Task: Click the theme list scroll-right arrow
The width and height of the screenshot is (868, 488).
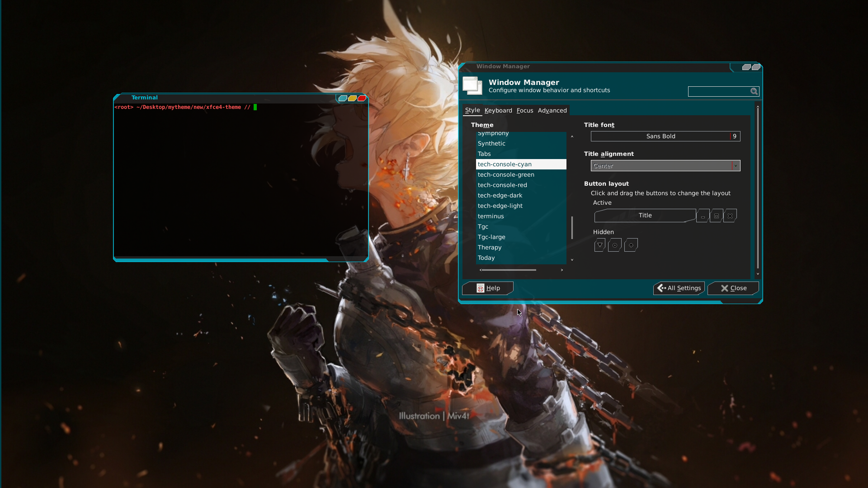Action: tap(562, 270)
